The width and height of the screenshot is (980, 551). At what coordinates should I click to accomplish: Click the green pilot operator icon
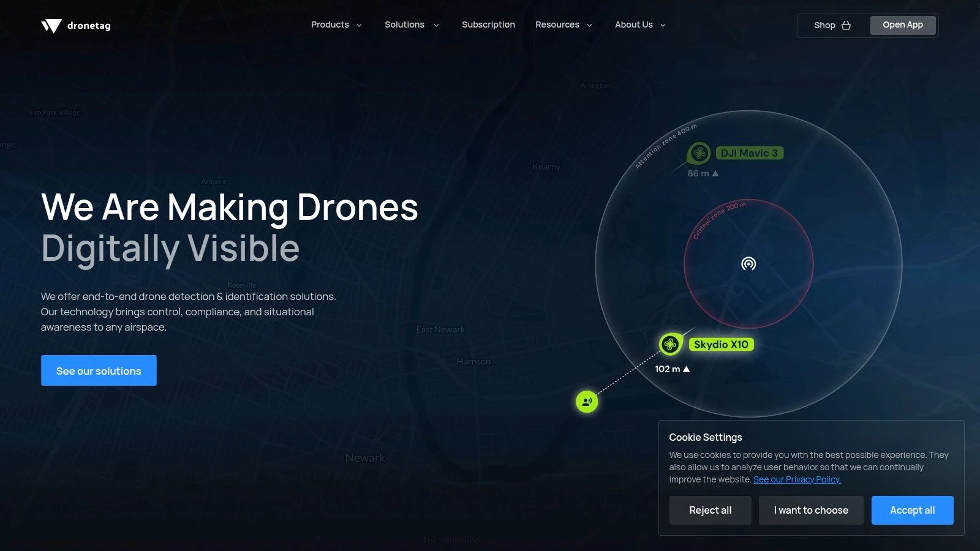pos(587,402)
